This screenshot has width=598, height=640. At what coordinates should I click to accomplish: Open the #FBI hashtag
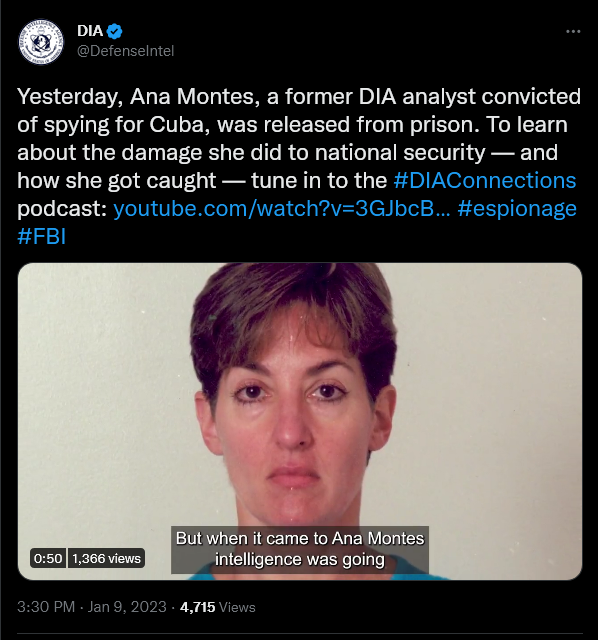[42, 236]
